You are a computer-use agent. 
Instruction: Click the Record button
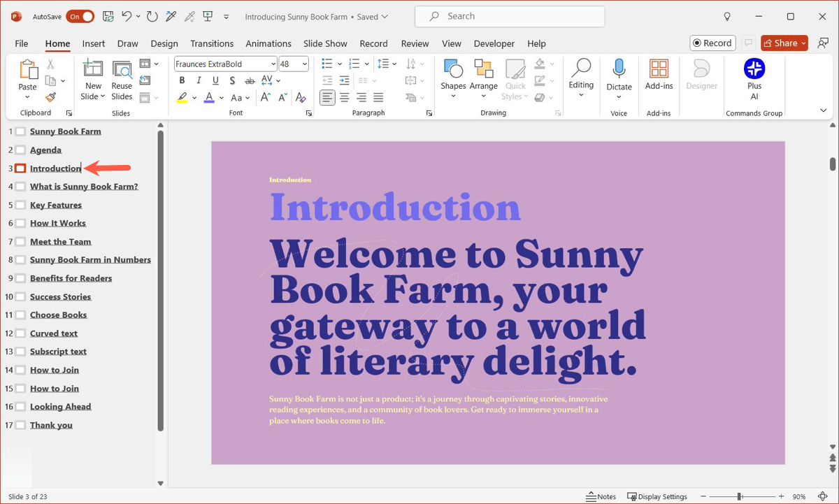[x=712, y=43]
